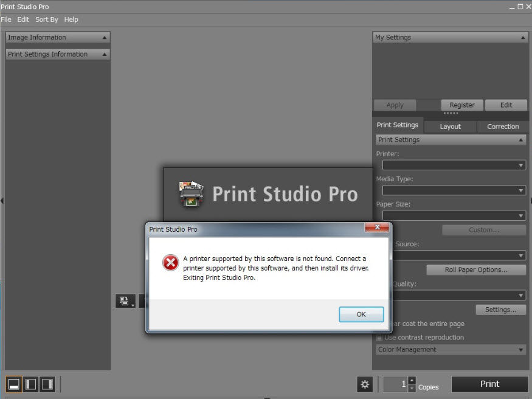Viewport: 532px width, 399px height.
Task: Increase copies with the up arrow
Action: [x=412, y=380]
